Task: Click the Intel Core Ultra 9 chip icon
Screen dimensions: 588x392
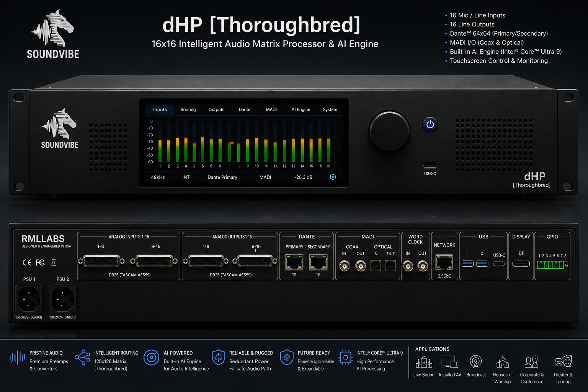Action: [345, 357]
